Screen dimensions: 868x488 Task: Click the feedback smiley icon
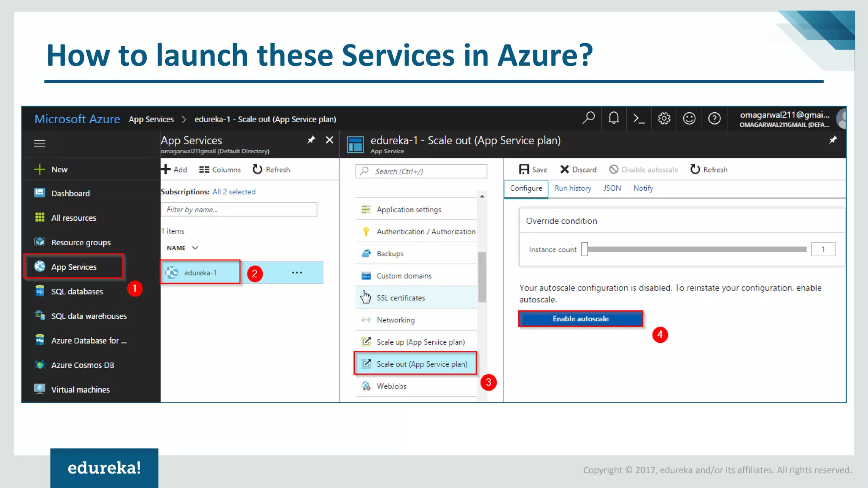(x=689, y=118)
